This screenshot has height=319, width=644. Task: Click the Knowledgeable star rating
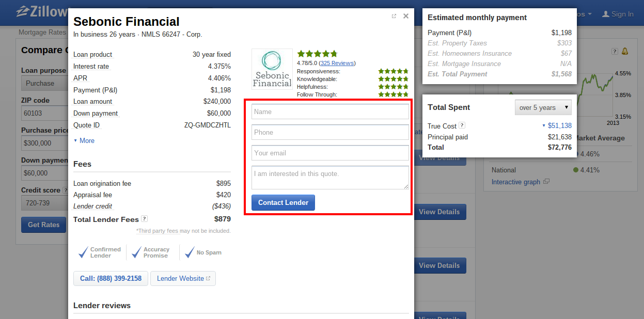point(393,79)
